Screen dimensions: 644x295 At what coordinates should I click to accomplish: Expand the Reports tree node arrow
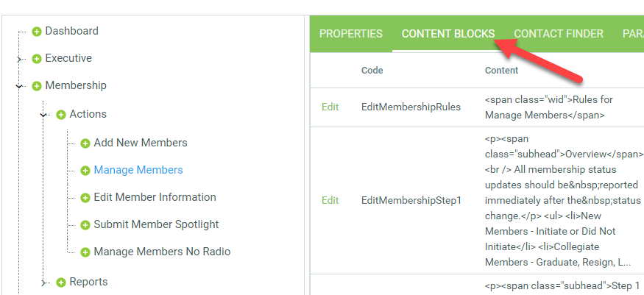pyautogui.click(x=44, y=282)
